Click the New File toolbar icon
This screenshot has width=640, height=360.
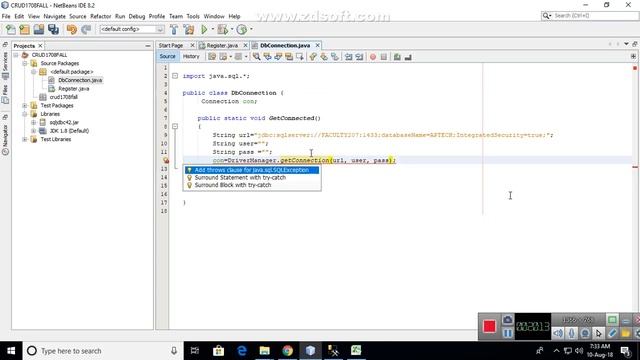11,29
